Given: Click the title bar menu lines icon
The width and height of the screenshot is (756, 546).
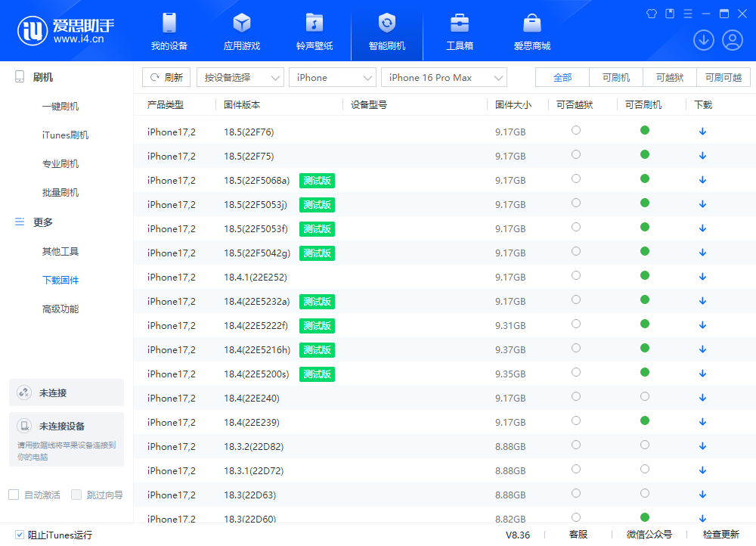Looking at the screenshot, I should pos(688,14).
